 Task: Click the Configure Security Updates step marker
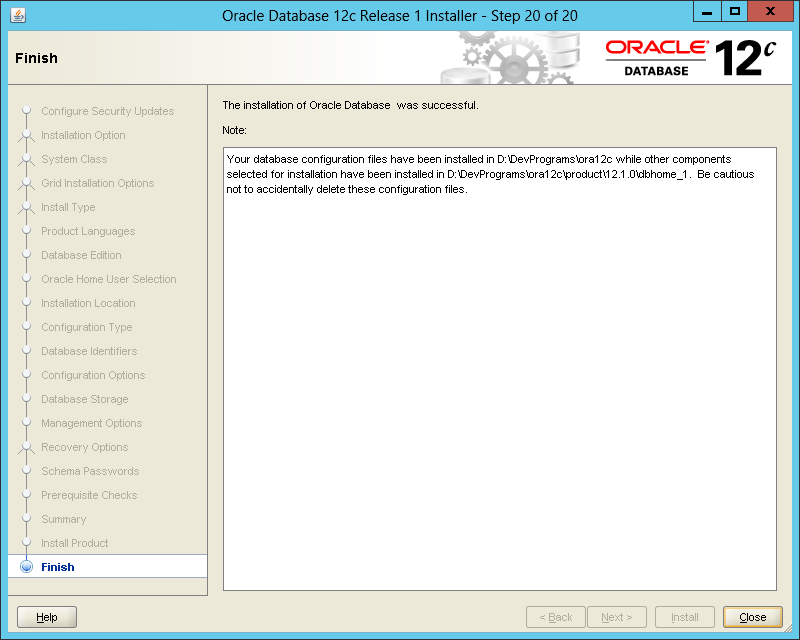[27, 110]
